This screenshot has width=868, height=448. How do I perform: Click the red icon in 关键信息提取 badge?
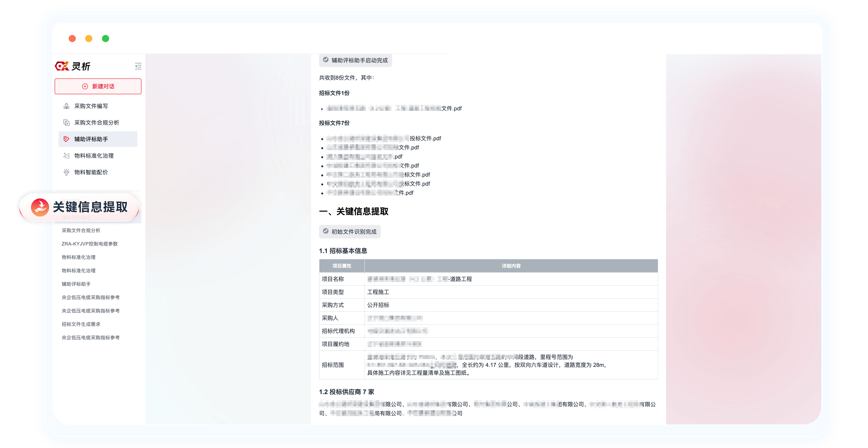click(40, 207)
